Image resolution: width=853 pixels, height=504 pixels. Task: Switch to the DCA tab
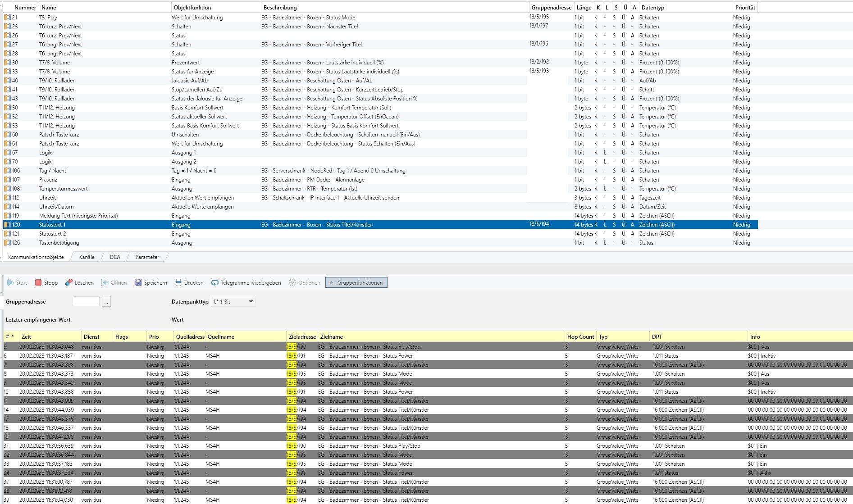pyautogui.click(x=115, y=257)
